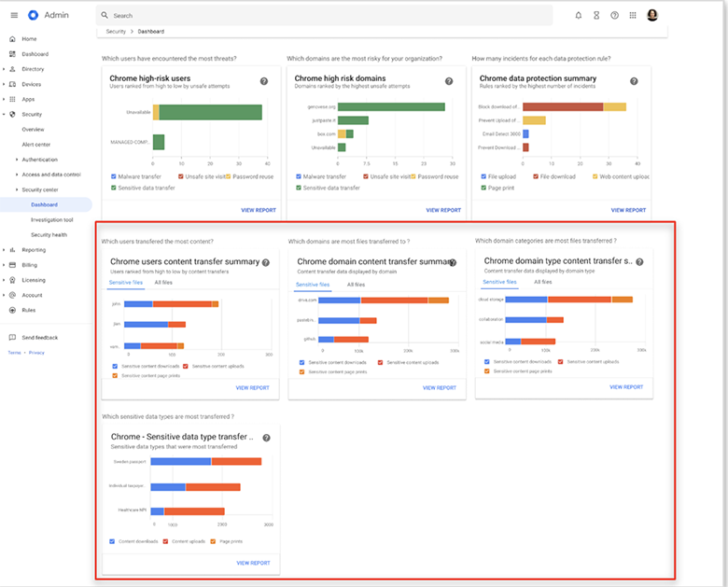This screenshot has width=728, height=587.
Task: Expand the Billing section arrow
Action: pyautogui.click(x=4, y=265)
